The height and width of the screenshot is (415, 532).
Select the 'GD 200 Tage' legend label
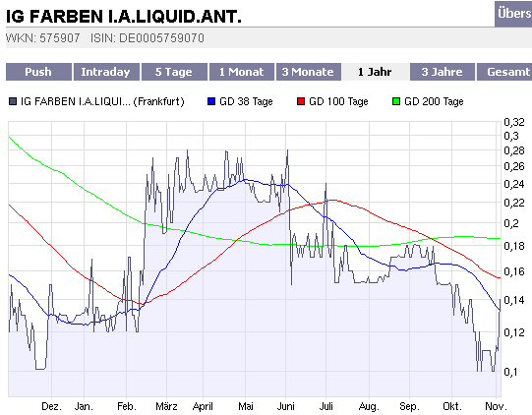click(434, 101)
